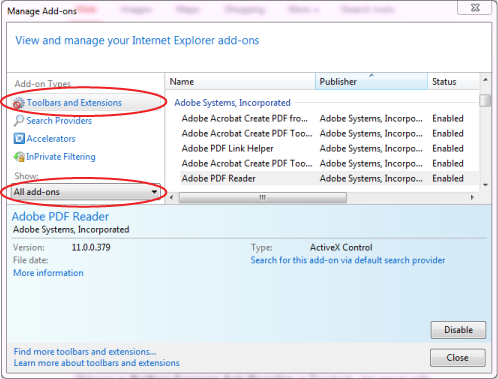Sort list by Publisher column header
498x379 pixels.
coord(371,82)
